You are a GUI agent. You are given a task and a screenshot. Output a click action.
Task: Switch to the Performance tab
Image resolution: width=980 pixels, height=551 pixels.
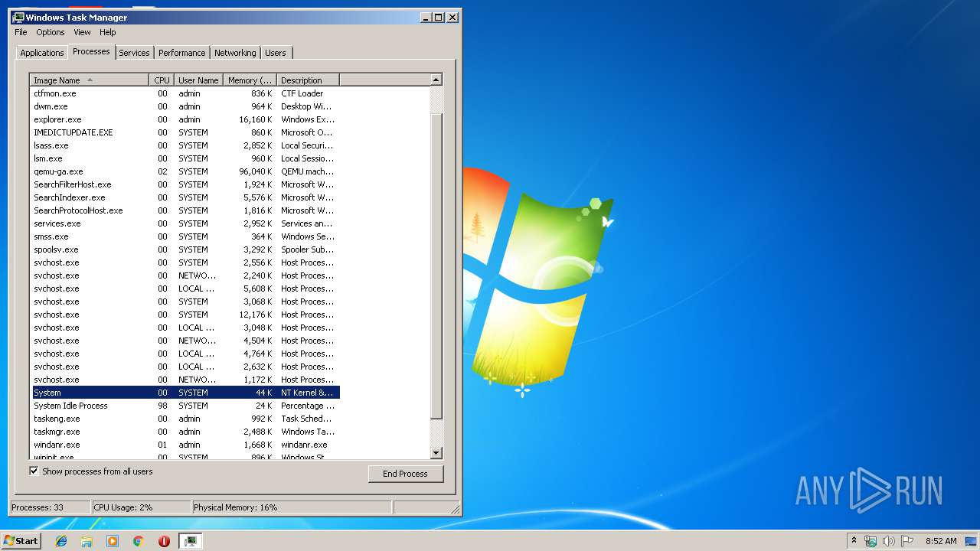181,53
